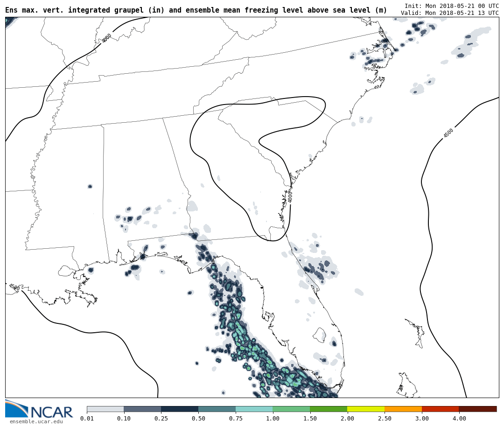Click the bright green 1.00–1.50 colorbar swatch
The width and height of the screenshot is (504, 427).
[x=291, y=409]
